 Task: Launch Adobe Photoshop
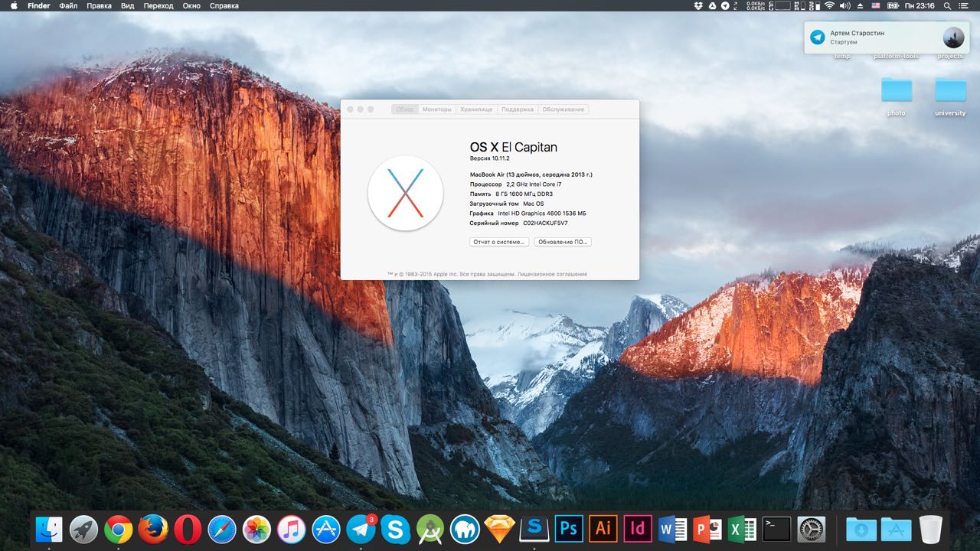tap(569, 529)
